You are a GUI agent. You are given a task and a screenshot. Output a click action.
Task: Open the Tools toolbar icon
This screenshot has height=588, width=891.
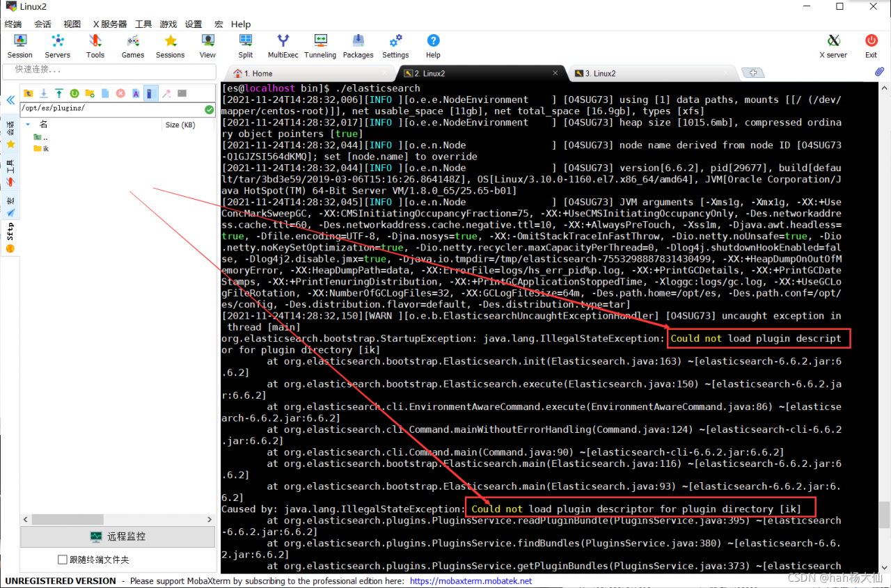click(x=95, y=47)
